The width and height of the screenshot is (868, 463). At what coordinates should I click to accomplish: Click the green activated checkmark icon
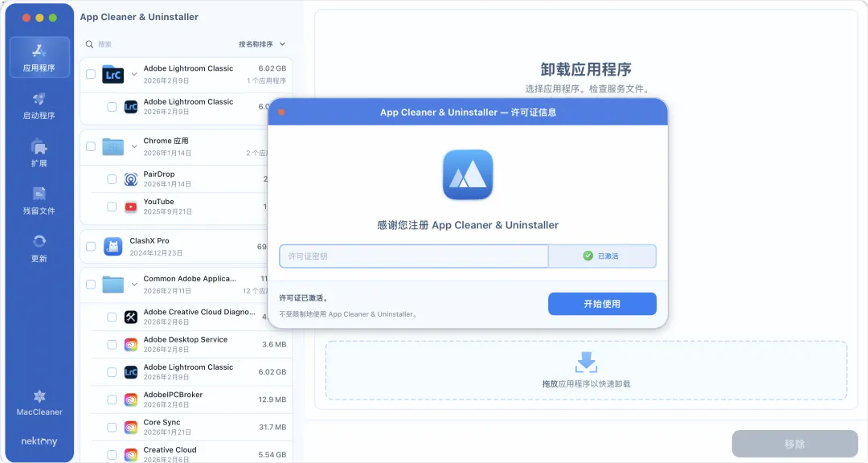[x=588, y=256]
